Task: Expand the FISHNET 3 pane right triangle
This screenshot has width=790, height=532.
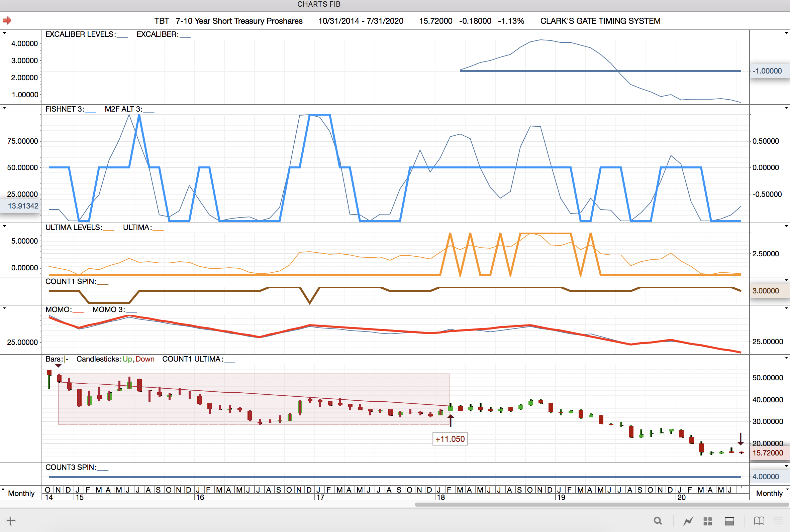Action: click(786, 108)
